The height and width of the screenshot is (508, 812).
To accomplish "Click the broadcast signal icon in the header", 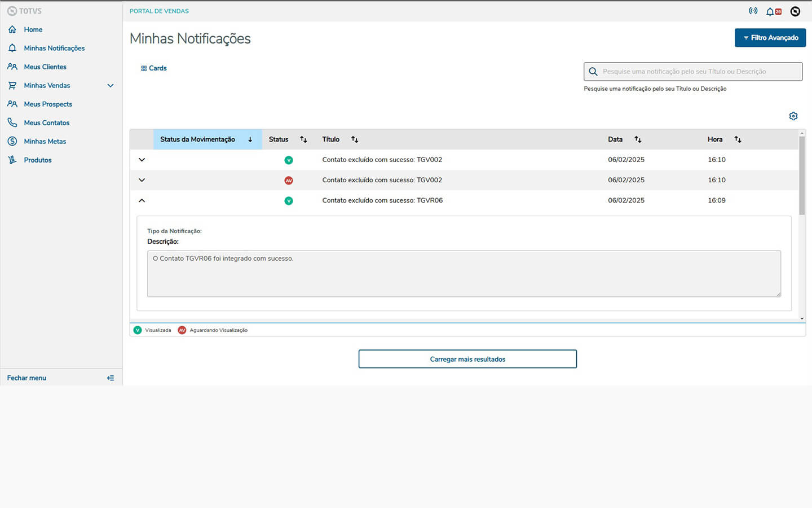I will pos(753,11).
